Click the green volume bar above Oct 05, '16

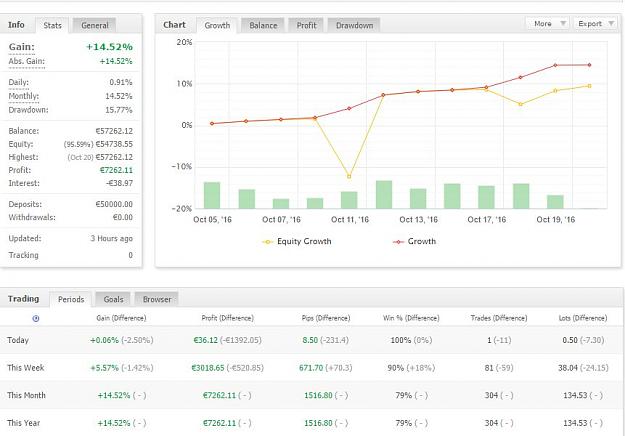click(x=212, y=195)
